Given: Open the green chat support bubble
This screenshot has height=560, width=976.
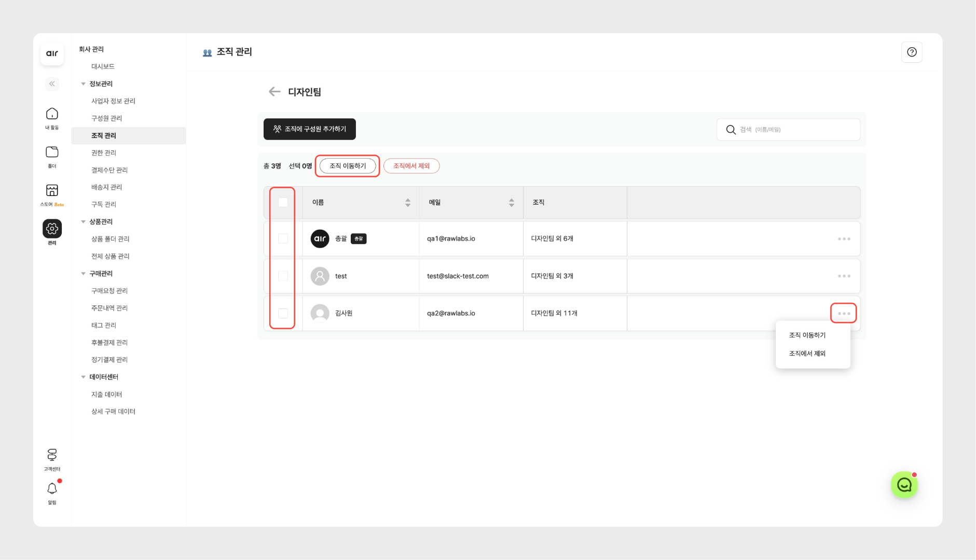Looking at the screenshot, I should [x=904, y=485].
